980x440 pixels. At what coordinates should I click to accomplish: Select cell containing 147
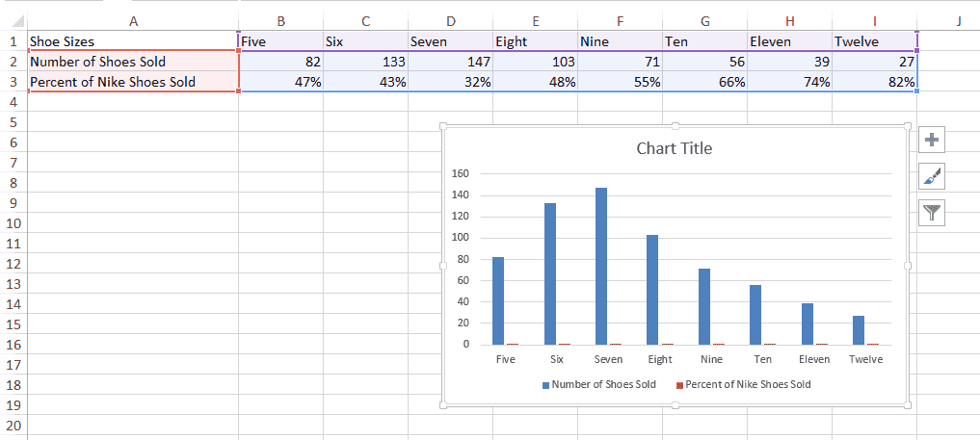tap(450, 62)
